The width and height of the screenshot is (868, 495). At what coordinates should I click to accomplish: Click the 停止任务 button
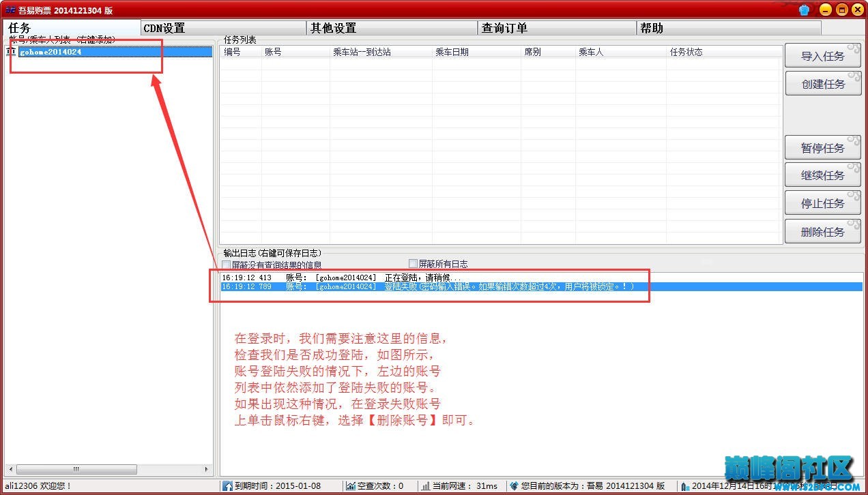(823, 203)
